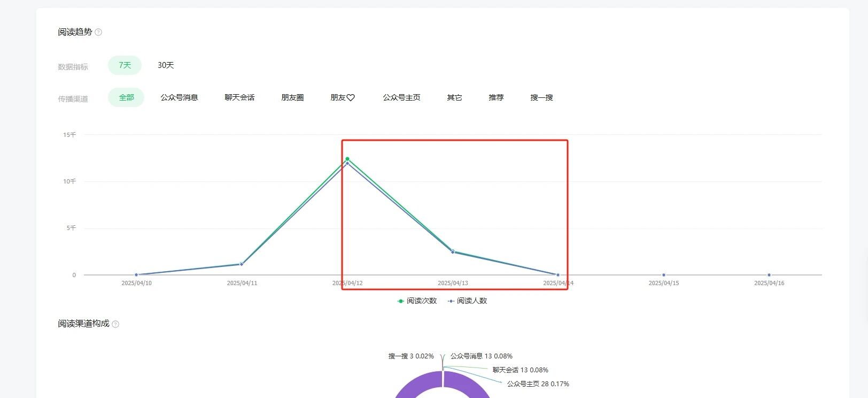Click the 阅读渠道构成 section title
Image resolution: width=868 pixels, height=398 pixels.
coord(83,324)
